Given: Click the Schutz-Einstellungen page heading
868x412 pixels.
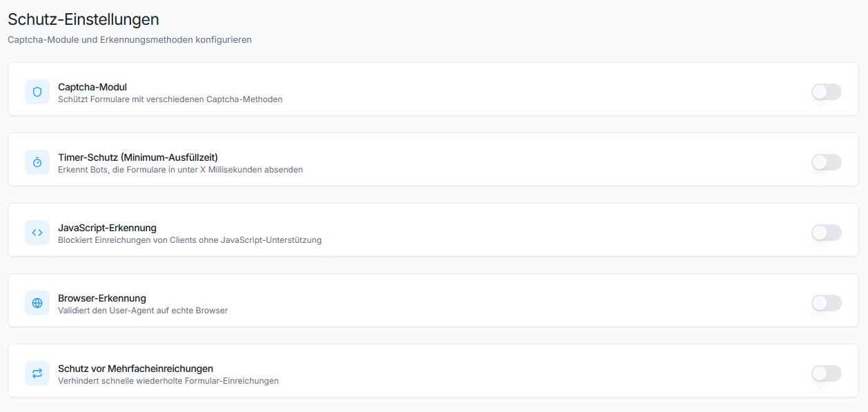Looking at the screenshot, I should tap(83, 19).
